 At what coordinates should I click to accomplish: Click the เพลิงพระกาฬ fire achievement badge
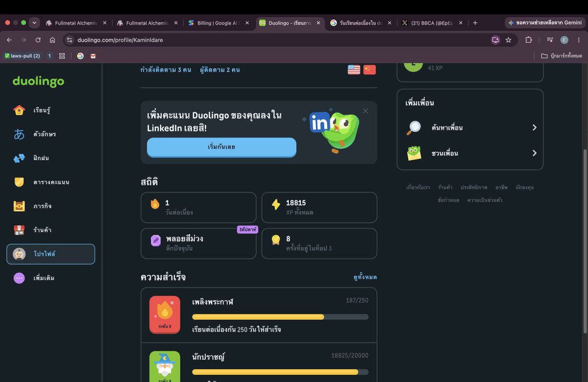165,314
